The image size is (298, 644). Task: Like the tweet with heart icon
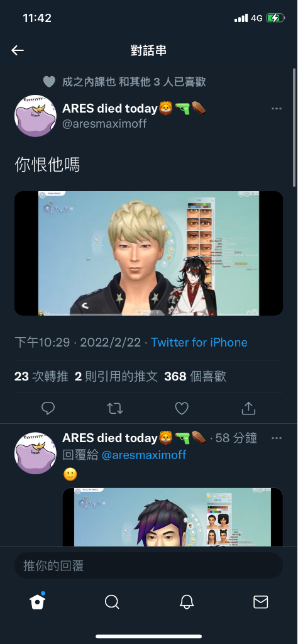click(x=182, y=408)
